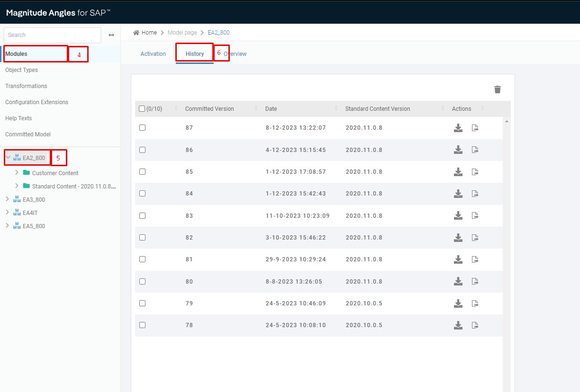
Task: Download committed version 83
Action: [458, 216]
